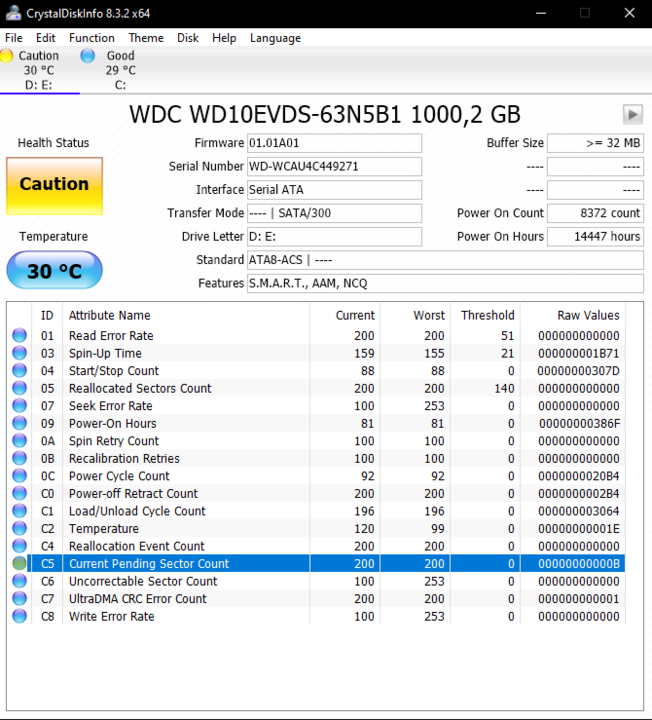The height and width of the screenshot is (720, 652).
Task: Open the Edit menu
Action: pos(45,38)
